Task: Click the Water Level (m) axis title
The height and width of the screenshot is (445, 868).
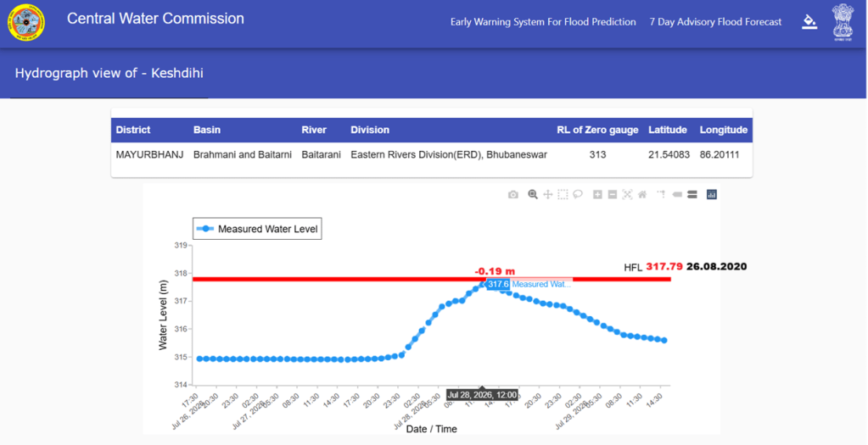Action: click(x=163, y=315)
